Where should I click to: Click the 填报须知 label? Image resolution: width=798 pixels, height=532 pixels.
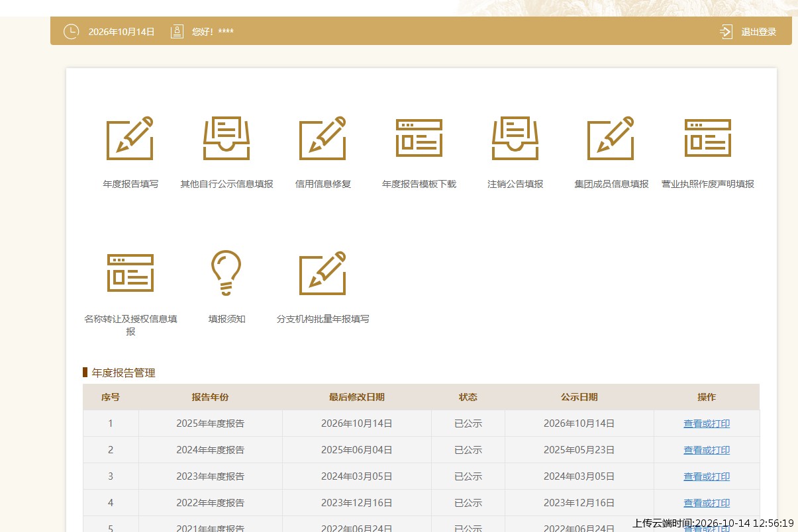click(226, 319)
